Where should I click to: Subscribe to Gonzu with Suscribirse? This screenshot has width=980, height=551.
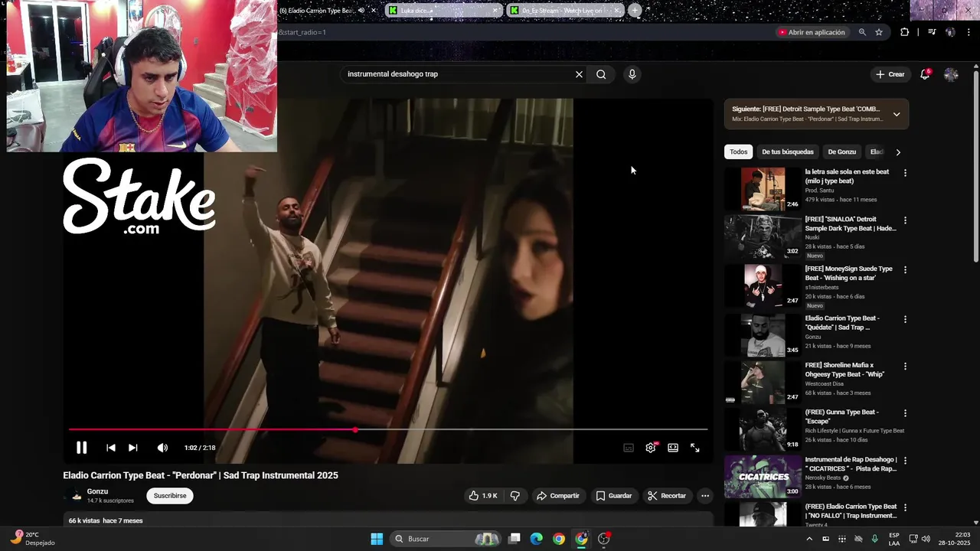[170, 496]
